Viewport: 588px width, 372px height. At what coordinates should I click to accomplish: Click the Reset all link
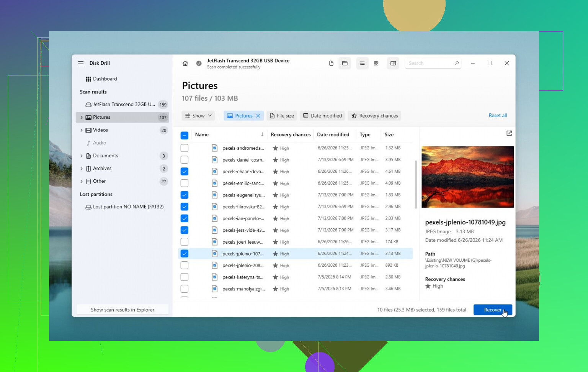click(x=498, y=115)
